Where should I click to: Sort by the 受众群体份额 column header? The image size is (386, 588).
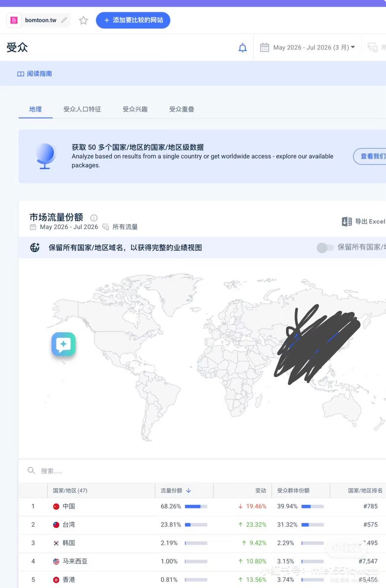click(293, 490)
